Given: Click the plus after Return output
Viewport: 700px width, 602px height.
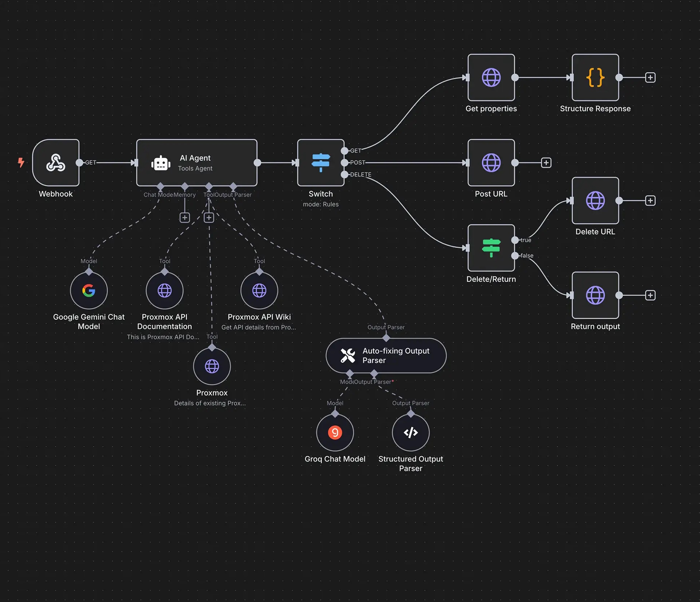Looking at the screenshot, I should [650, 295].
